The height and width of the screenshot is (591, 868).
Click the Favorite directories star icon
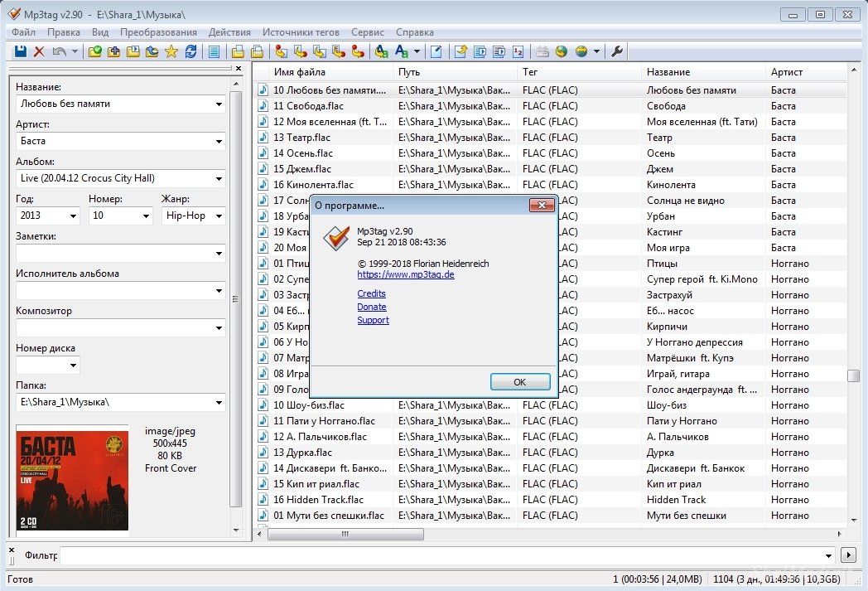tap(171, 51)
